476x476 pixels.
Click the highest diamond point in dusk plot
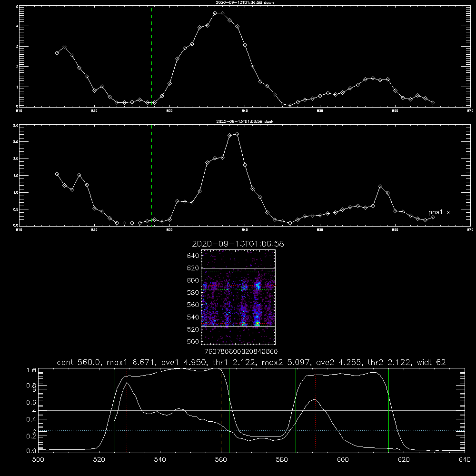238,134
